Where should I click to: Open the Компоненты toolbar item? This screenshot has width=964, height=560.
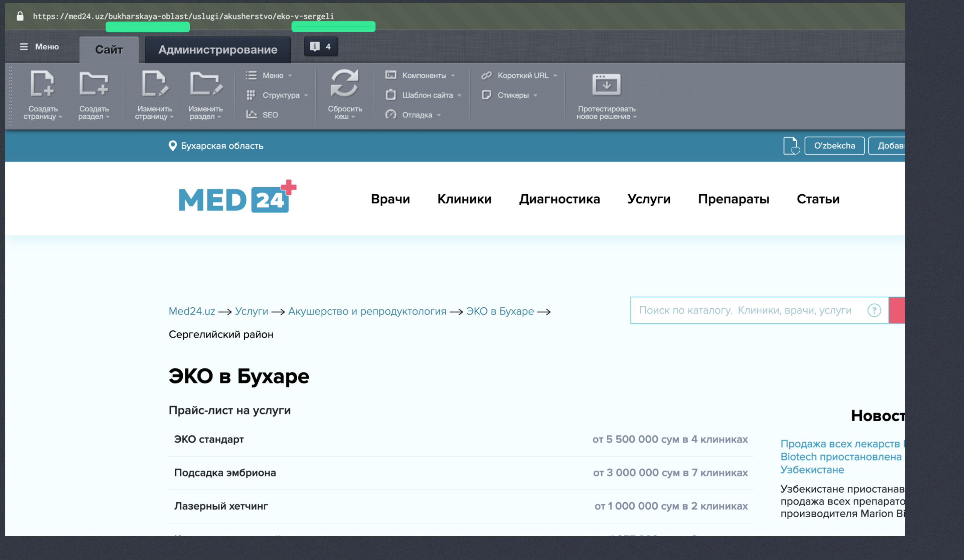pyautogui.click(x=420, y=75)
